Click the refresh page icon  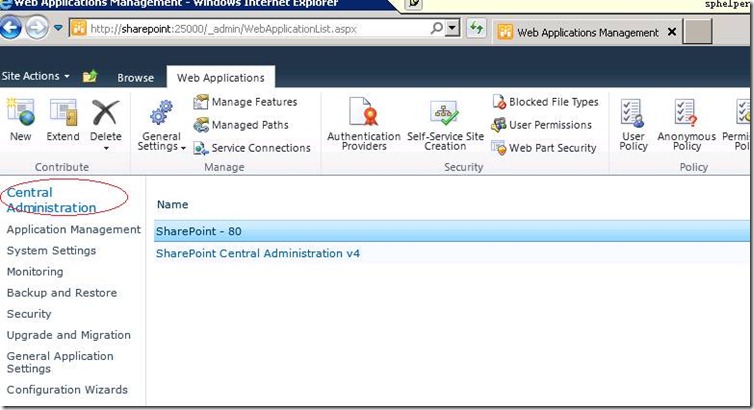476,28
